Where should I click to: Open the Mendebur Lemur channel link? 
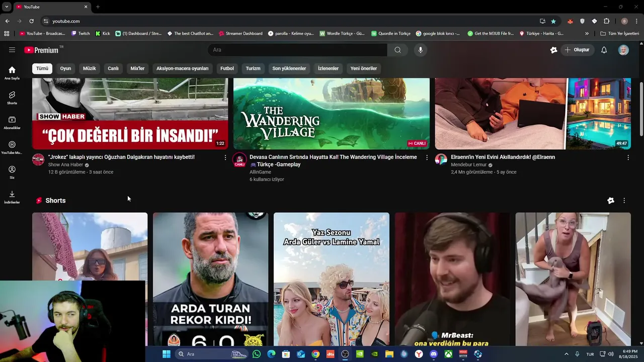[x=468, y=165]
